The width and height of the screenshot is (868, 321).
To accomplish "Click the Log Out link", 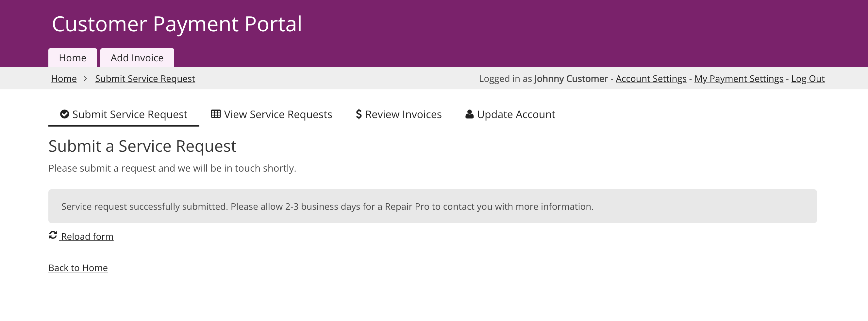I will [x=808, y=78].
